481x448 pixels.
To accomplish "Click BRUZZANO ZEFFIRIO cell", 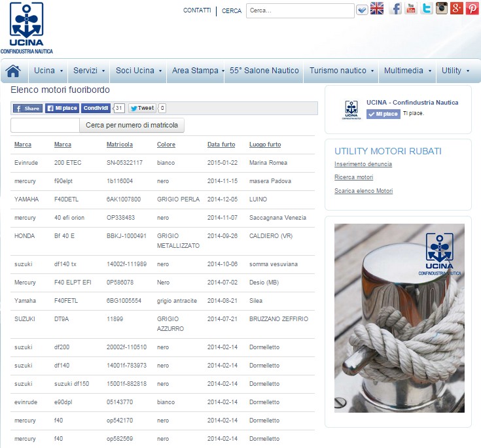I will 279,319.
